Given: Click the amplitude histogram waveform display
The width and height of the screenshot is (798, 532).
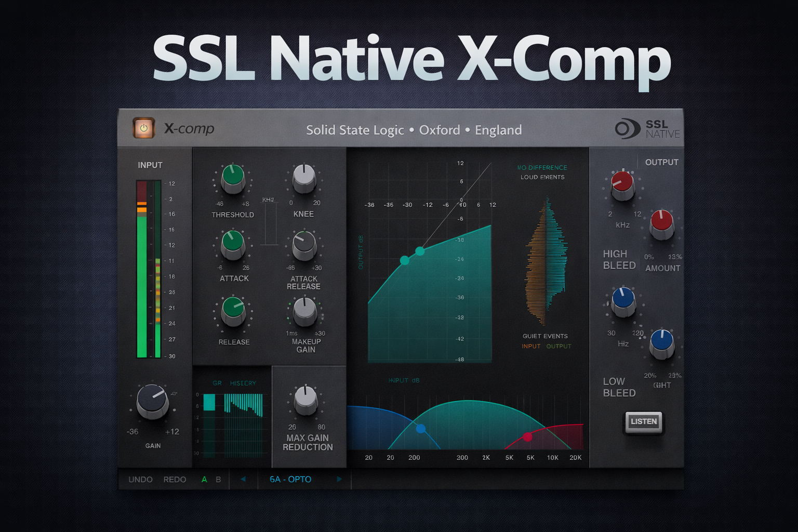Looking at the screenshot, I should click(x=546, y=261).
